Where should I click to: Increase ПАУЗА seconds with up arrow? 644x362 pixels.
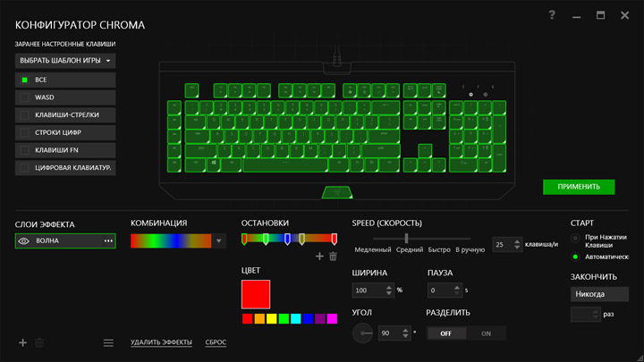point(457,287)
